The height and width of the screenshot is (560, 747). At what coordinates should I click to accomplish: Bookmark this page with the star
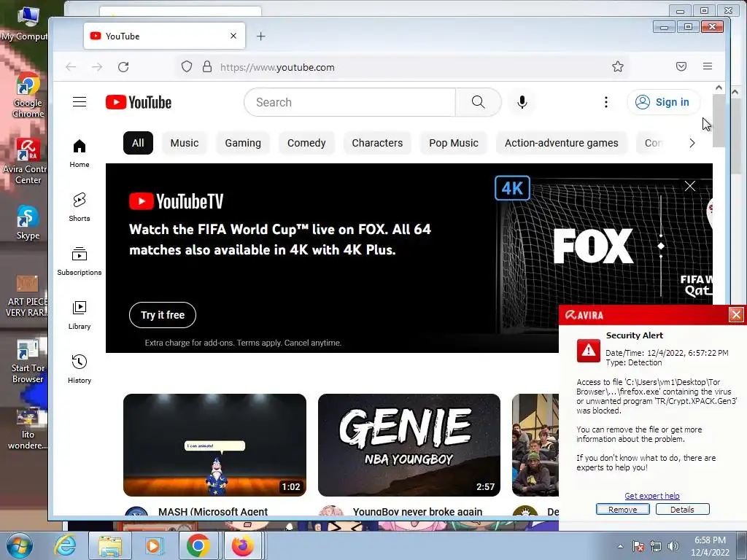tap(618, 66)
